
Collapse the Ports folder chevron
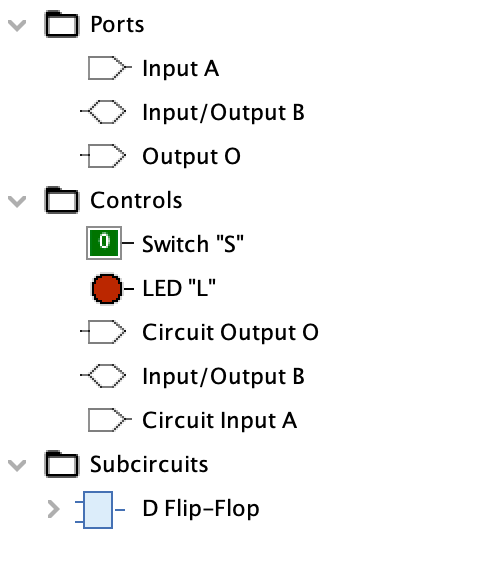(x=17, y=25)
